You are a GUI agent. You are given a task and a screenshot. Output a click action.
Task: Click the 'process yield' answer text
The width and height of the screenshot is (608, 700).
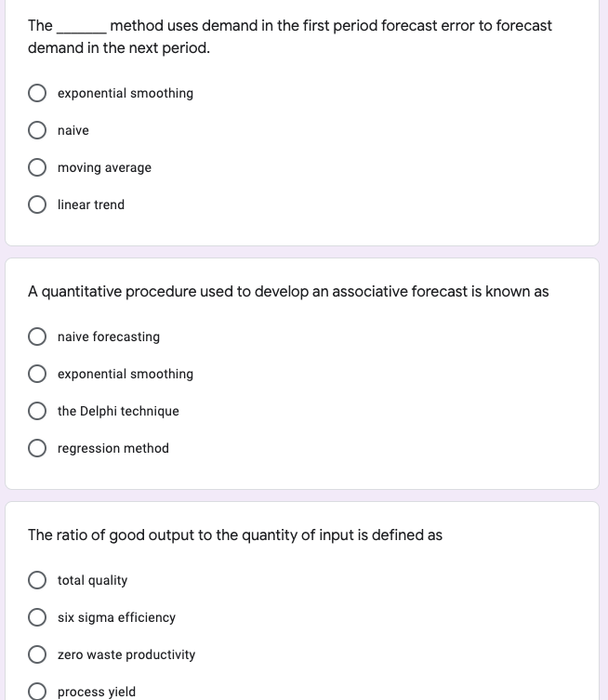[97, 692]
